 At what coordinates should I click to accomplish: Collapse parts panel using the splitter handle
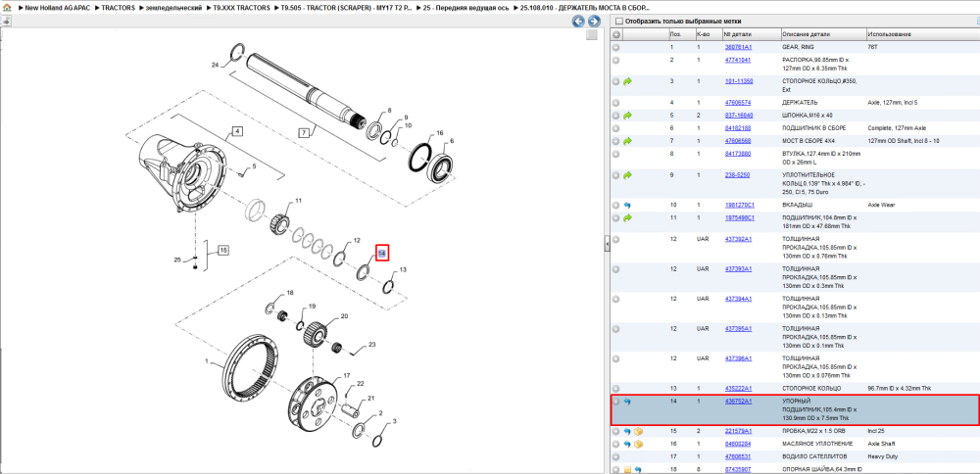[x=607, y=244]
